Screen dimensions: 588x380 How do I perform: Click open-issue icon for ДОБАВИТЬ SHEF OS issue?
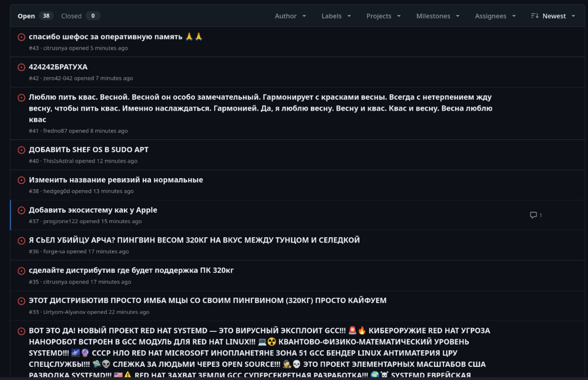tap(21, 150)
